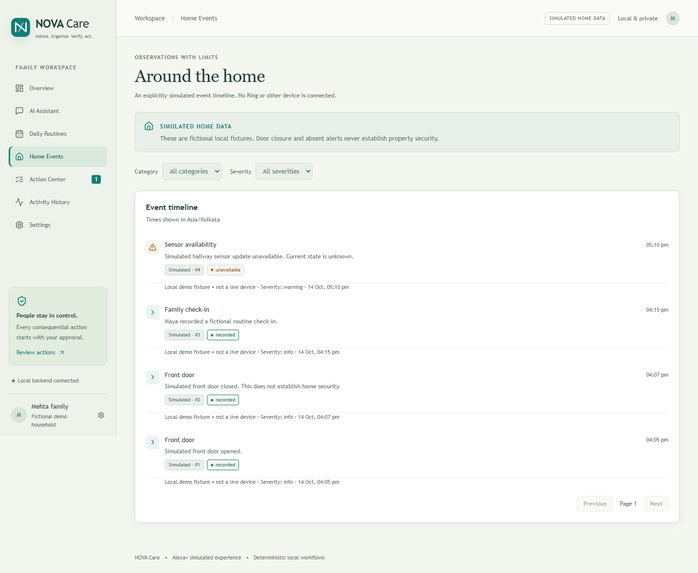Go to the Previous page of events
The image size is (698, 573).
pos(595,504)
